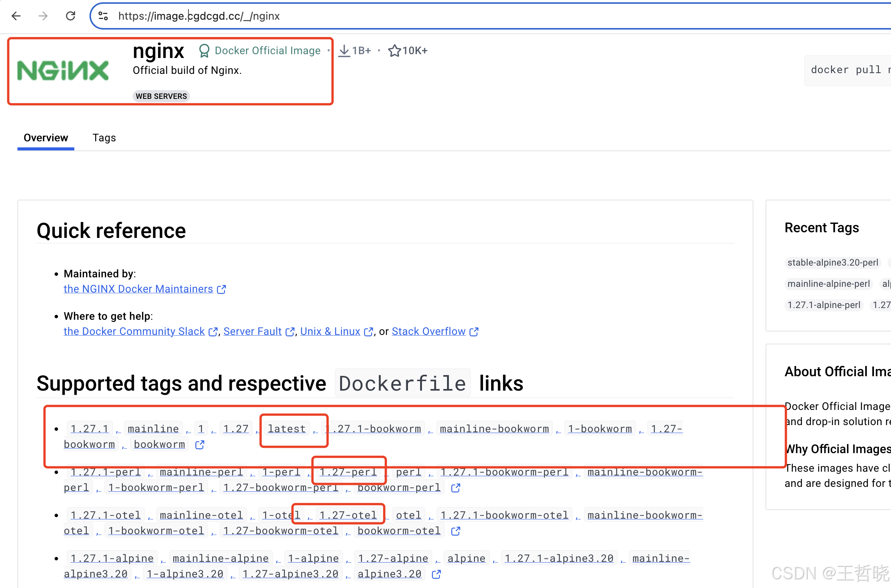Open the mainline-perl tag link
This screenshot has height=588, width=891.
pyautogui.click(x=201, y=472)
